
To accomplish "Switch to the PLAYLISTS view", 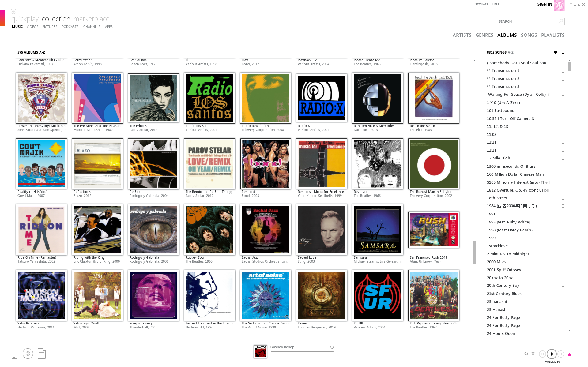I will [x=552, y=35].
